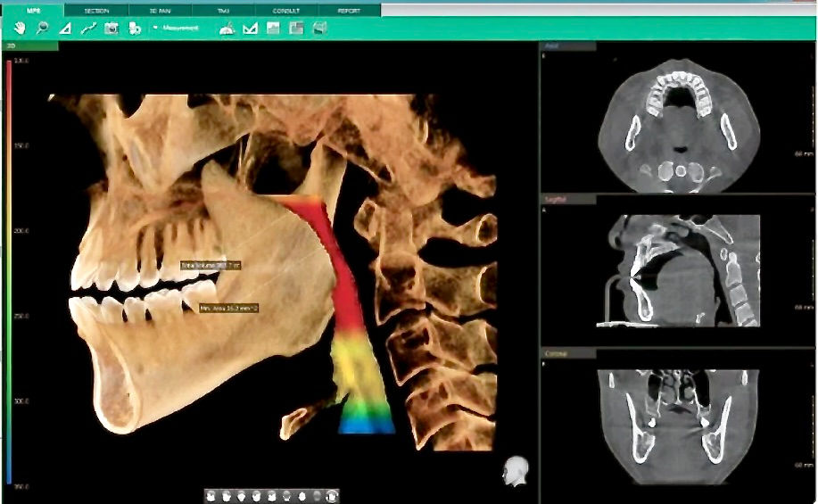Click the 3D view label
This screenshot has height=504, width=818.
pos(30,46)
